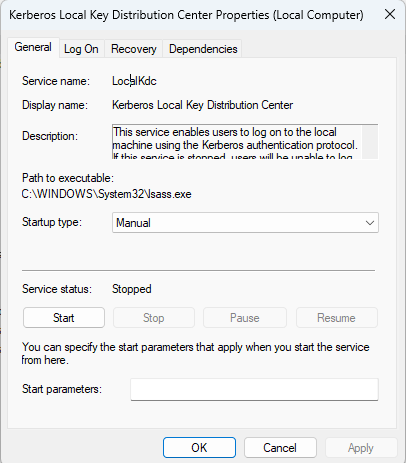Click the path C:\WINDOWS\System32\lsass.exe
The width and height of the screenshot is (406, 463).
[106, 194]
